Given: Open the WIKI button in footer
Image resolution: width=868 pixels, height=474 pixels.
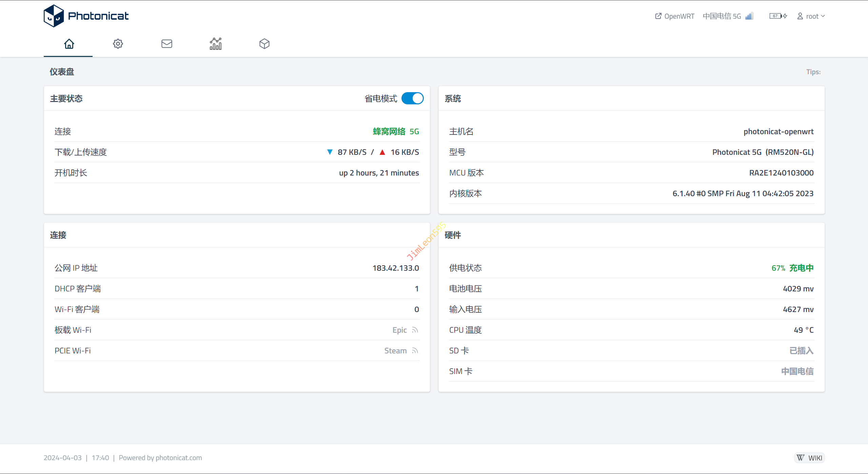Looking at the screenshot, I should pos(810,458).
